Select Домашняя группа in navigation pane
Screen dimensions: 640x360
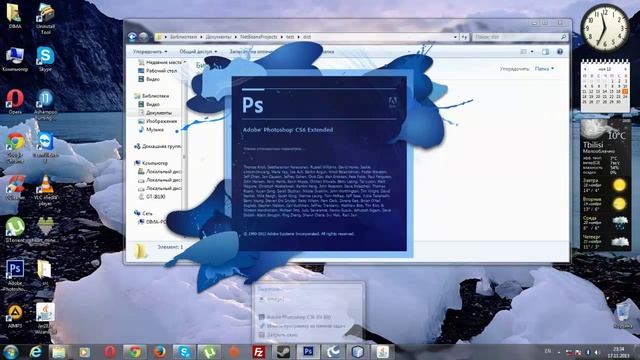pos(158,146)
